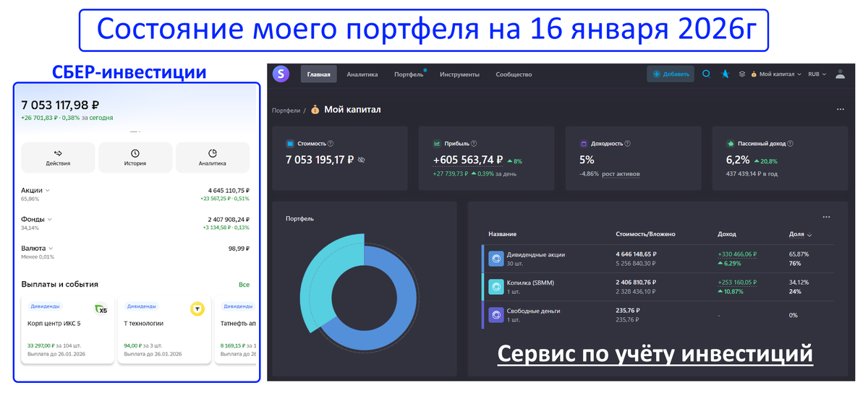Open Аналитика button in Сбер-инвестиции panel
Screen dimensions: 868x393
tap(213, 157)
